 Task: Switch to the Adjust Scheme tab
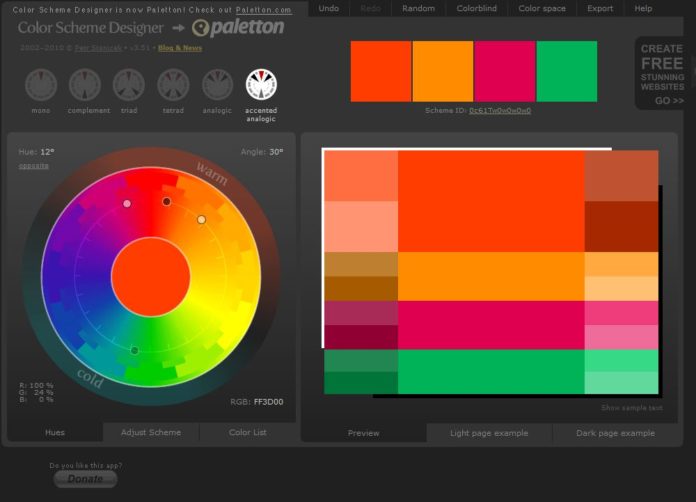[151, 432]
